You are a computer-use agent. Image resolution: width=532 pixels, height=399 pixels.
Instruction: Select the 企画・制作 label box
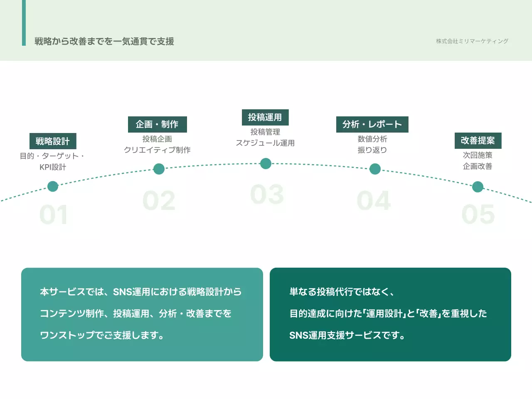point(157,124)
